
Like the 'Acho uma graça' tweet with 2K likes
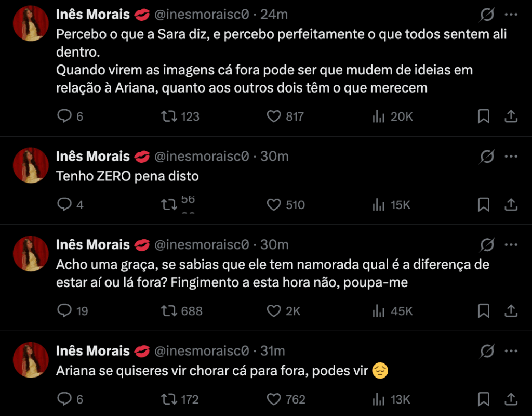[274, 311]
